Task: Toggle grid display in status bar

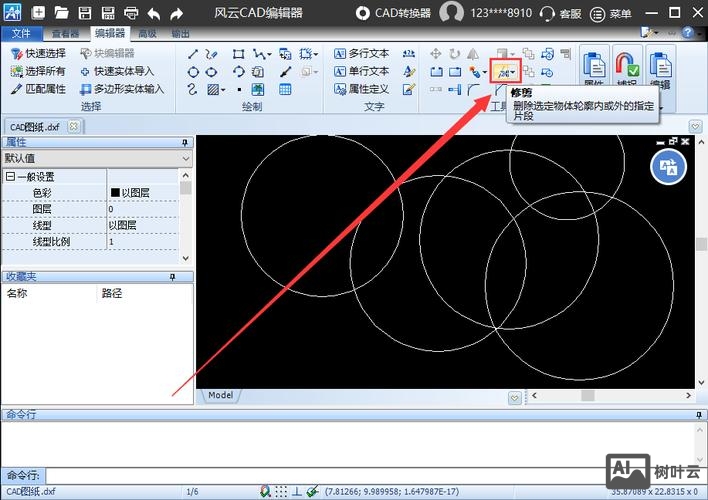Action: (281, 491)
